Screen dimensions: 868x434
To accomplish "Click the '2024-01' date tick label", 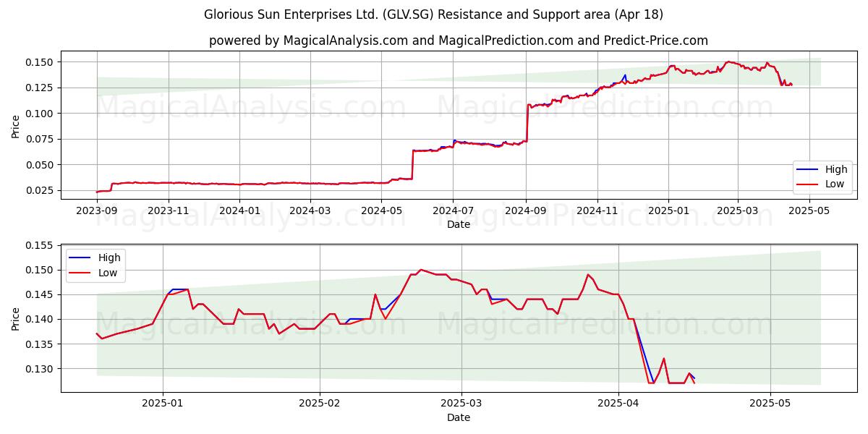I will [239, 210].
